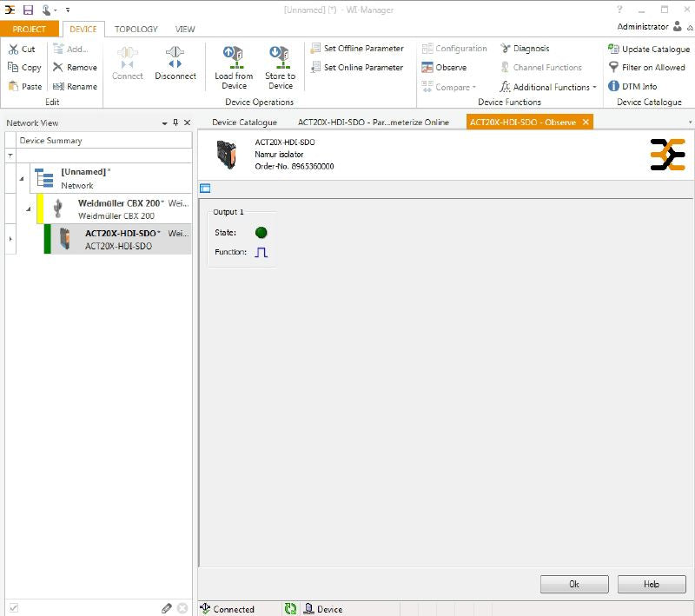Viewport: 695px width, 616px height.
Task: Close the ACT20X-HDI-SDO Observe tab
Action: tap(586, 123)
